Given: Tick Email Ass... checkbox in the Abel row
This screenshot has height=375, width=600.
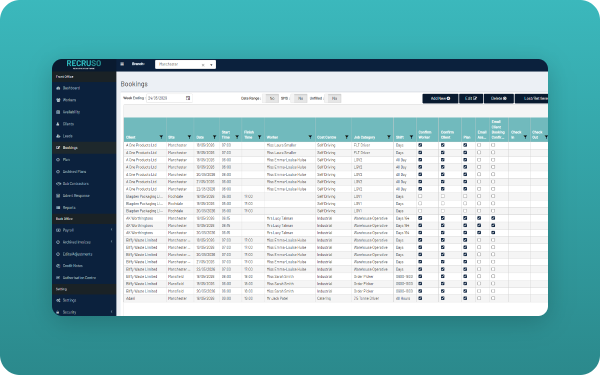Looking at the screenshot, I should 479,298.
